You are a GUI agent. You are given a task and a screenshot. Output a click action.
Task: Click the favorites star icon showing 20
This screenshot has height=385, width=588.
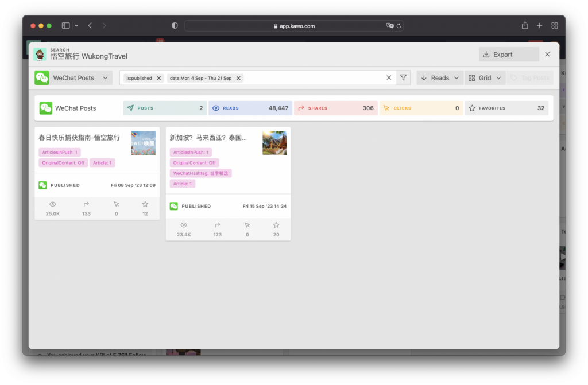pyautogui.click(x=276, y=225)
